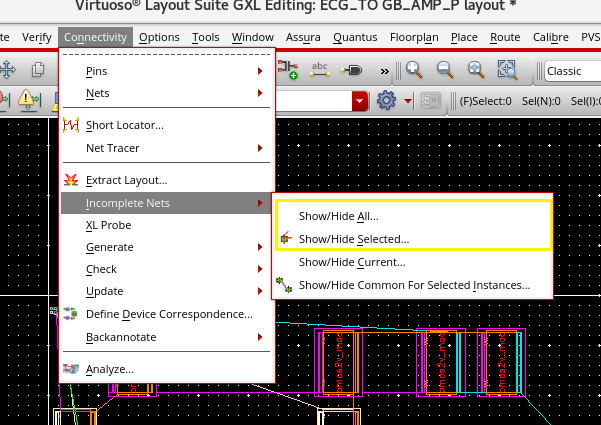601x425 pixels.
Task: Click the copy tool icon
Action: click(x=38, y=70)
